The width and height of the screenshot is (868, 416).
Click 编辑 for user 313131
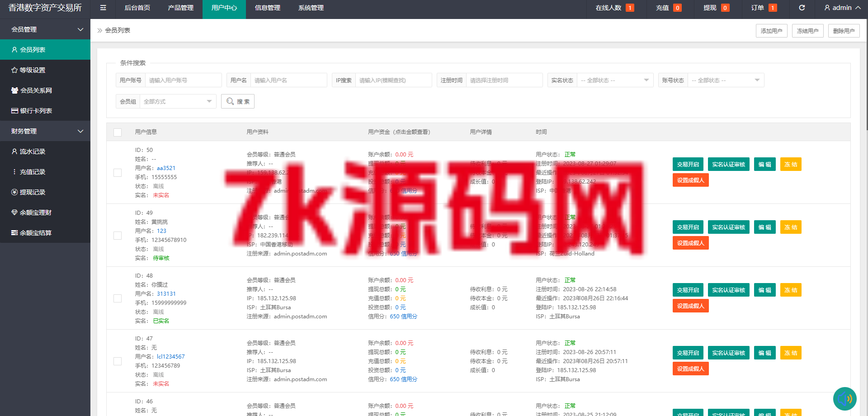pyautogui.click(x=765, y=290)
